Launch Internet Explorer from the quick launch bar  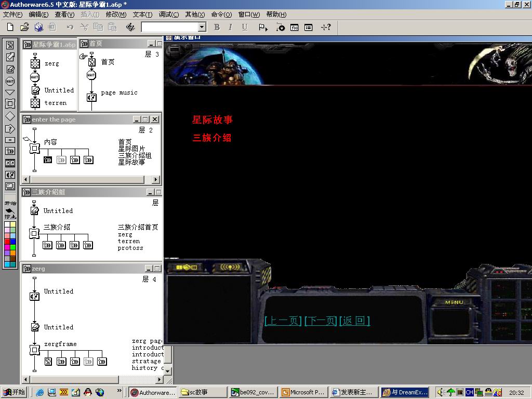pyautogui.click(x=40, y=392)
